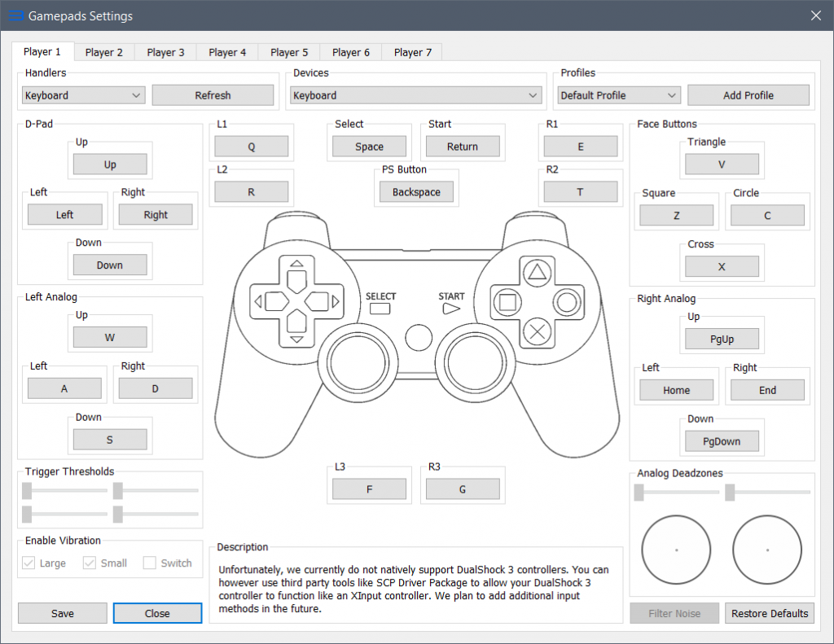Click the PS Button Backspace key binding
The height and width of the screenshot is (644, 834).
(x=416, y=192)
